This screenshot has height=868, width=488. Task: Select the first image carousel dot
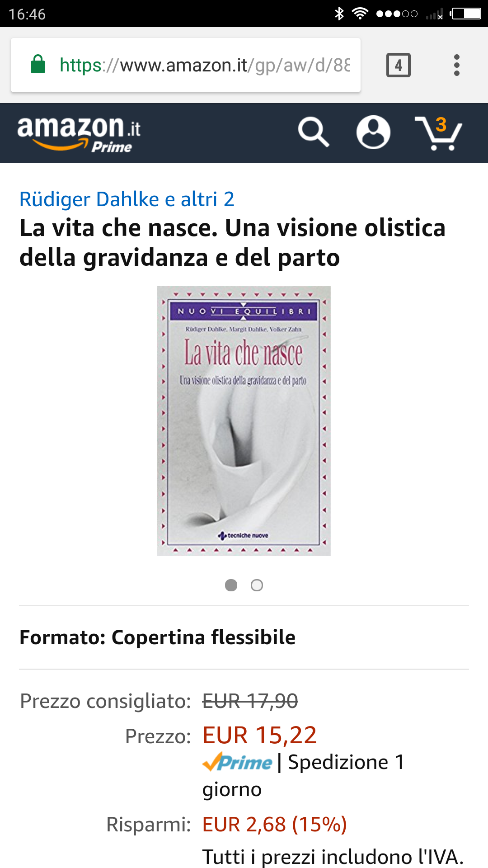[231, 585]
